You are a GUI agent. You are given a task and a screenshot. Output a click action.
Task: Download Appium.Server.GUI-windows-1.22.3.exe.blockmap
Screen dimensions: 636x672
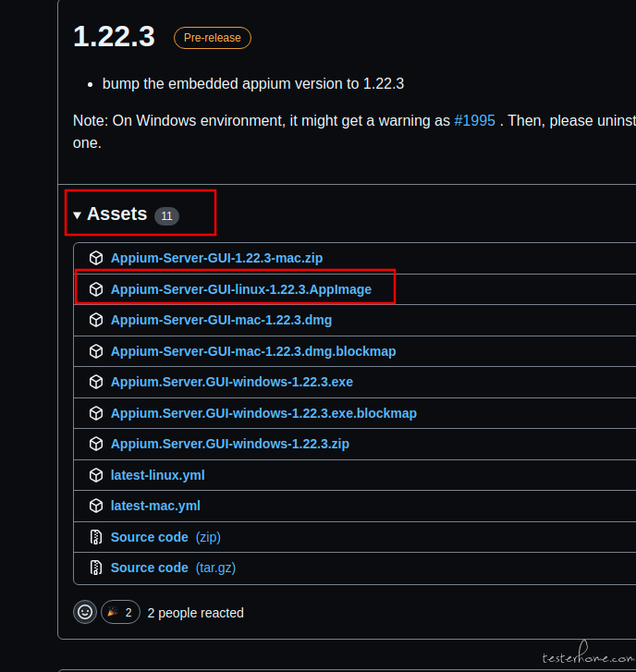tap(263, 413)
